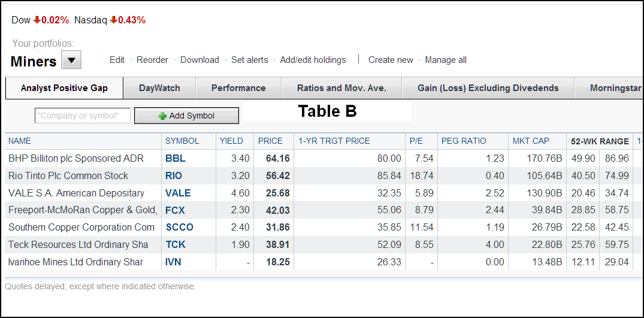Sort by the P/E column header
644x318 pixels.
tap(416, 141)
